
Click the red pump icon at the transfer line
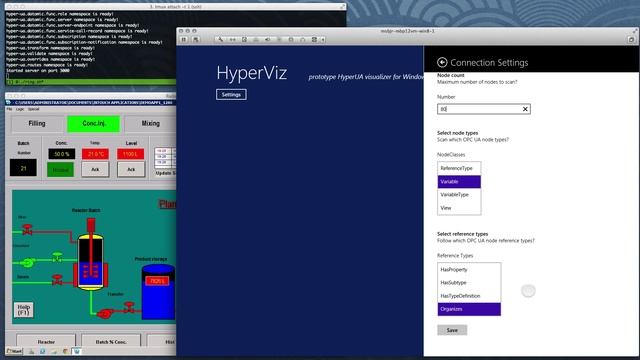coord(105,313)
